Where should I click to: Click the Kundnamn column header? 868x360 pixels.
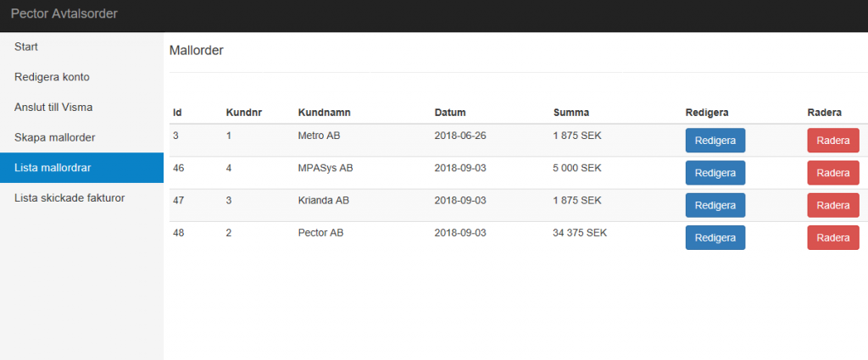coord(324,113)
